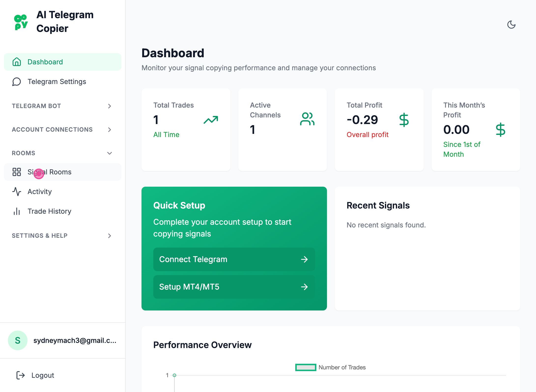Open the Trade History page
The height and width of the screenshot is (392, 536).
[x=49, y=211]
